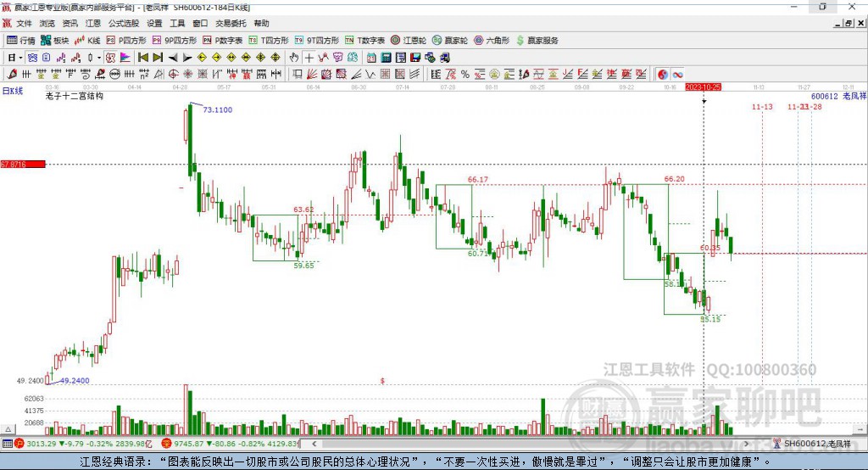Click the blue 49.2400 low price label
Screen dimensions: 868x470
(x=75, y=381)
